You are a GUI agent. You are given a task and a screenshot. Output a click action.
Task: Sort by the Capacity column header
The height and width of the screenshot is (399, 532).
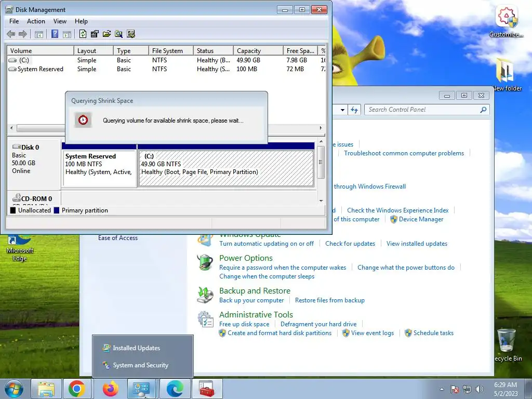click(x=258, y=50)
